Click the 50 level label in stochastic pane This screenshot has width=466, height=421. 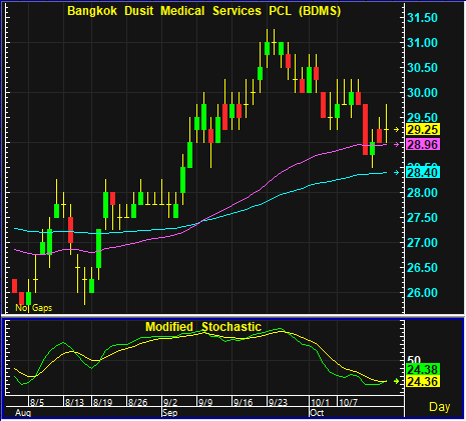[x=414, y=360]
